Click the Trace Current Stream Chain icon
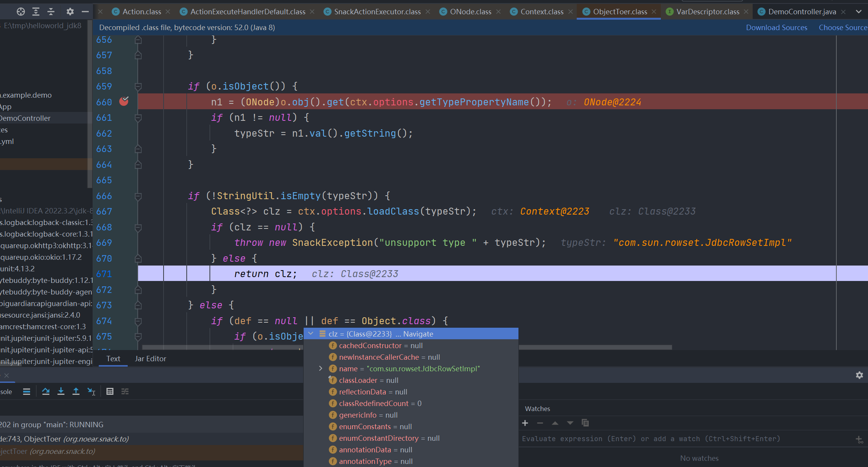Screen dimensions: 868x467 click(125, 391)
